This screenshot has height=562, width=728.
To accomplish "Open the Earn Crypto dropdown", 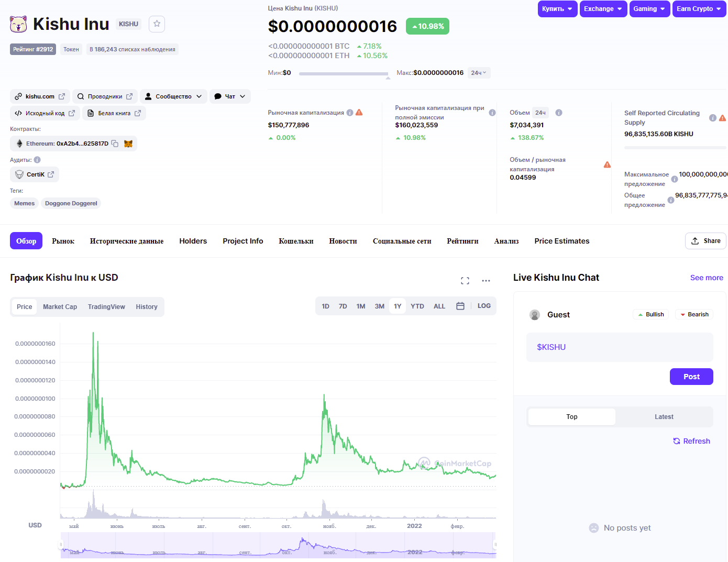I will tap(699, 9).
